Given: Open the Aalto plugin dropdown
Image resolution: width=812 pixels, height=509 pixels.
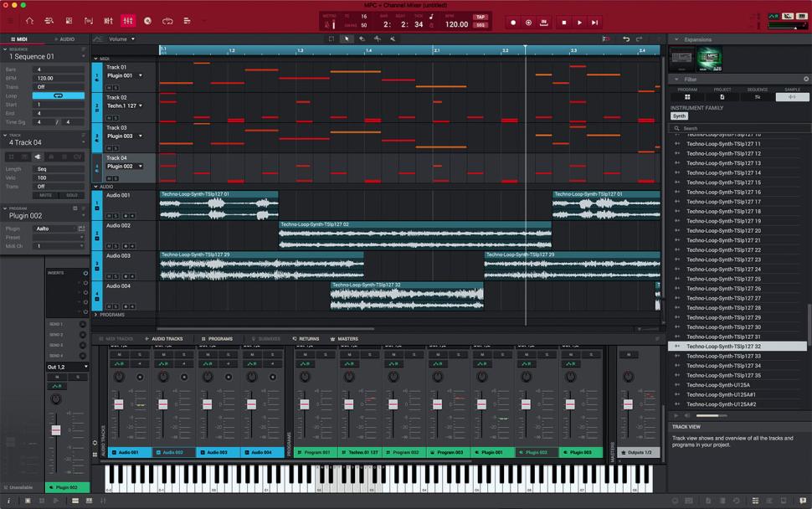Looking at the screenshot, I should 50,228.
